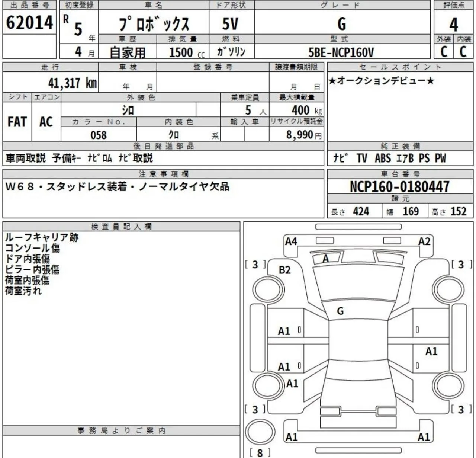Click the lot number 62014

click(29, 22)
